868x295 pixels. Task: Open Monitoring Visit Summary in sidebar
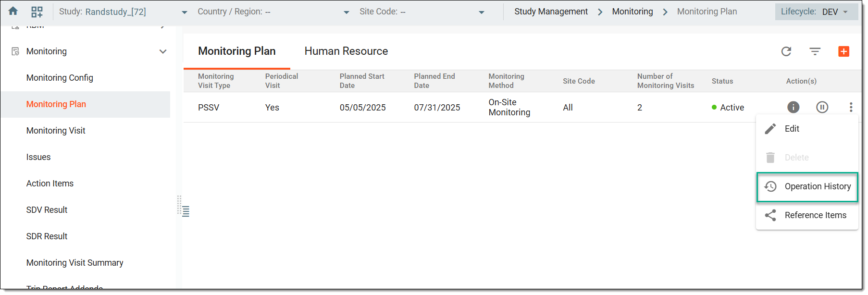coord(75,263)
